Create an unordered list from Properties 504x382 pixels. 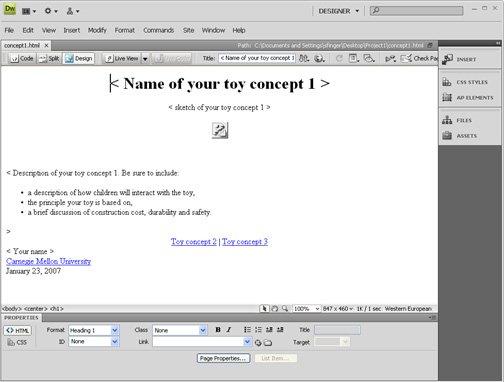[x=247, y=330]
